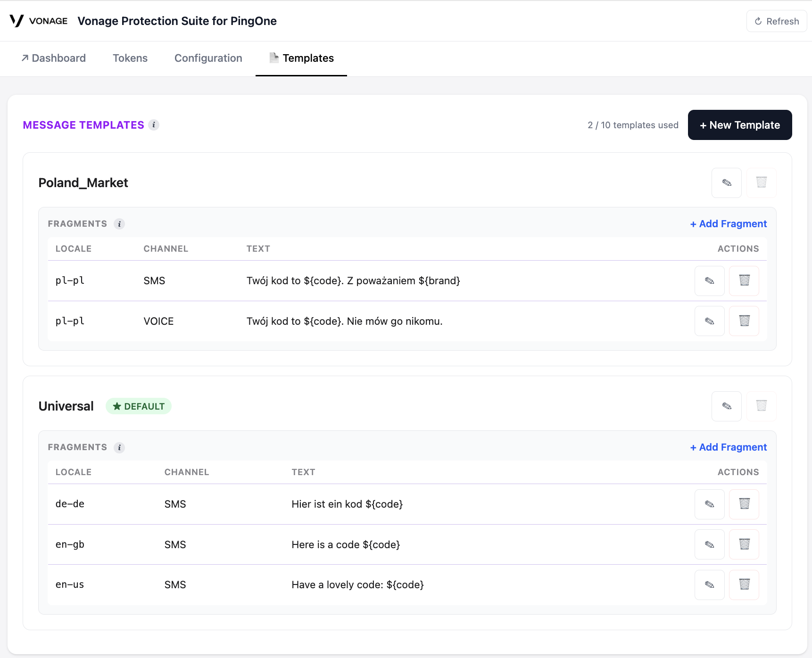This screenshot has width=812, height=658.
Task: Delete the en-us SMS fragment
Action: point(744,585)
